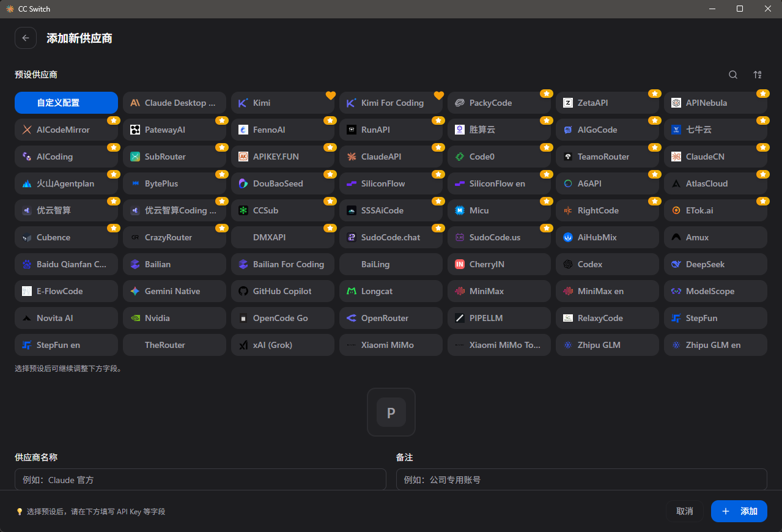Image resolution: width=782 pixels, height=532 pixels.
Task: Click the Nvidia logo icon
Action: click(135, 318)
